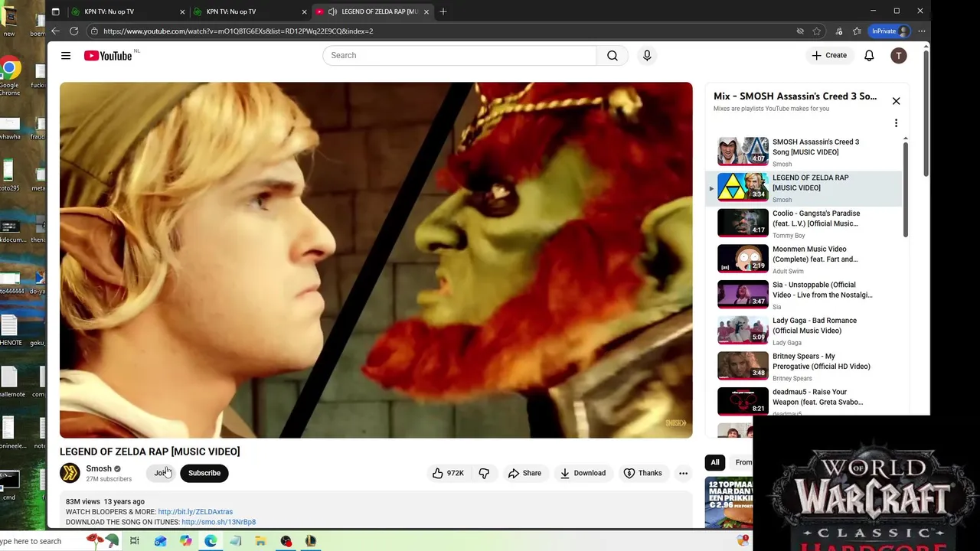
Task: Subscribe to the Smosh channel
Action: pyautogui.click(x=204, y=473)
